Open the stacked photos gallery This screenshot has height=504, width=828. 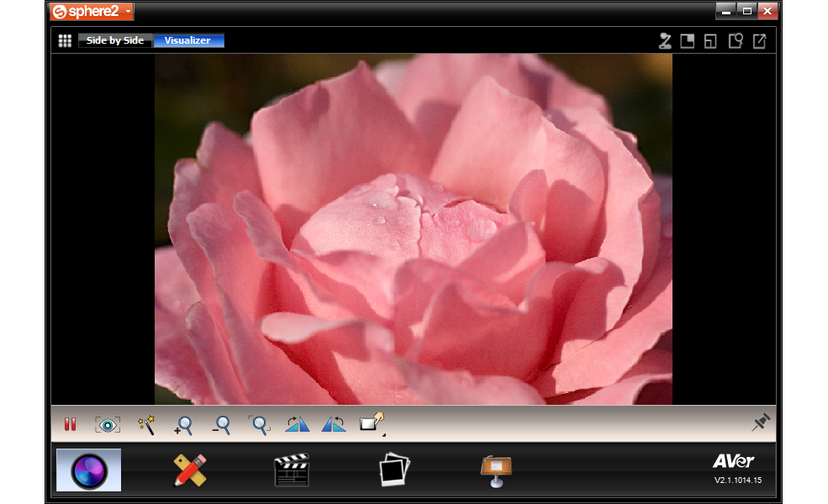click(394, 470)
